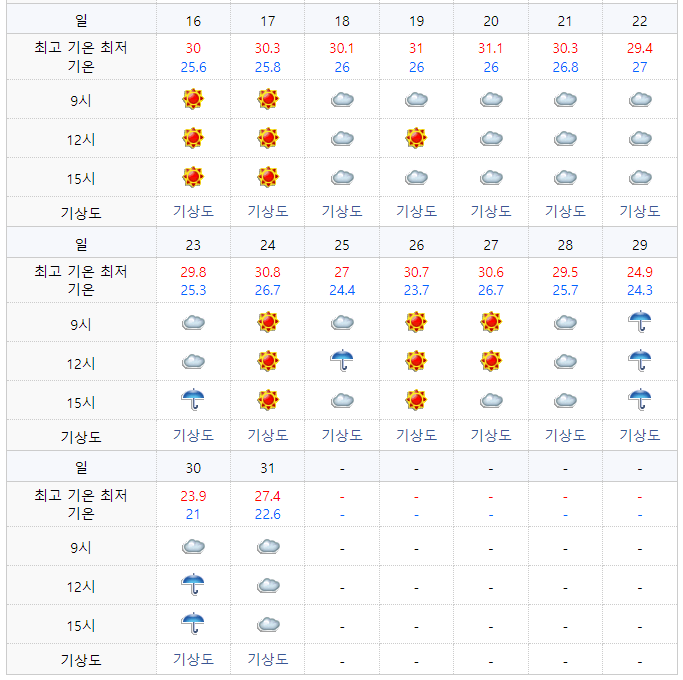Click the cloud icon for day 31 at 12시

click(267, 585)
